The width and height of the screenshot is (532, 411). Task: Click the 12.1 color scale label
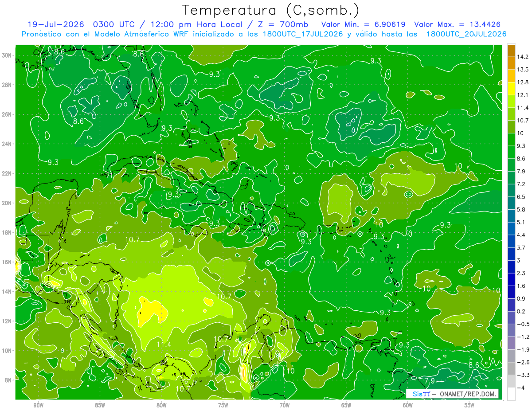pos(523,95)
